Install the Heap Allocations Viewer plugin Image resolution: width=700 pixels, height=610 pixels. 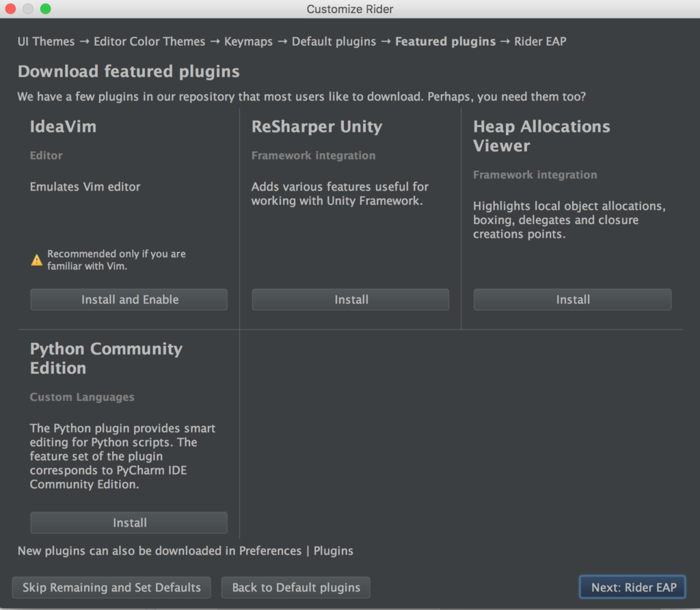pyautogui.click(x=572, y=299)
